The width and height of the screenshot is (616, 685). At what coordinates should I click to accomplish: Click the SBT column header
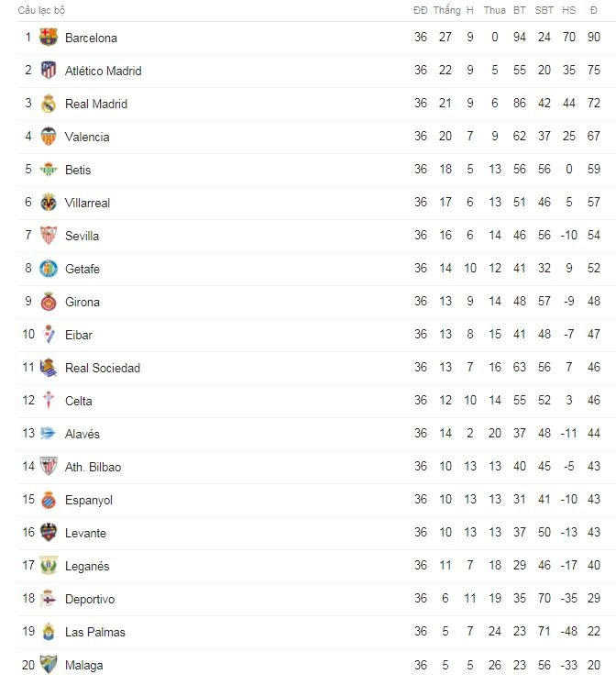pyautogui.click(x=544, y=10)
